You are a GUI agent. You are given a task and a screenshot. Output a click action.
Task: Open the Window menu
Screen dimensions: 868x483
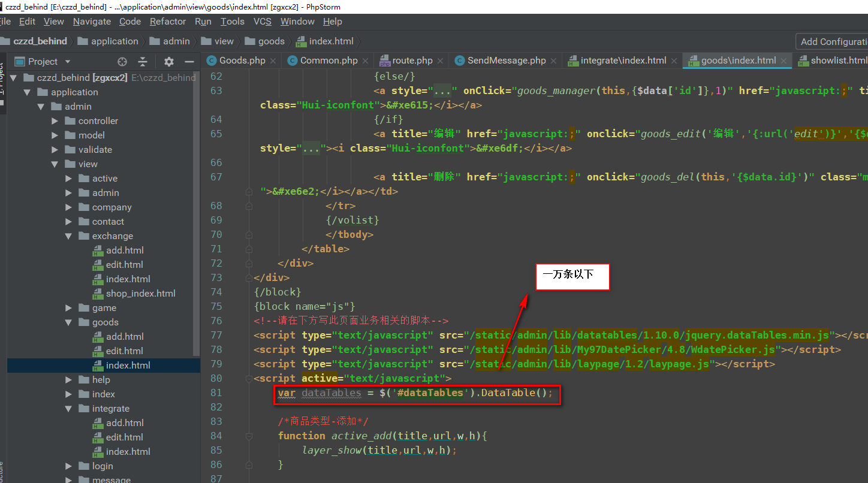(297, 22)
